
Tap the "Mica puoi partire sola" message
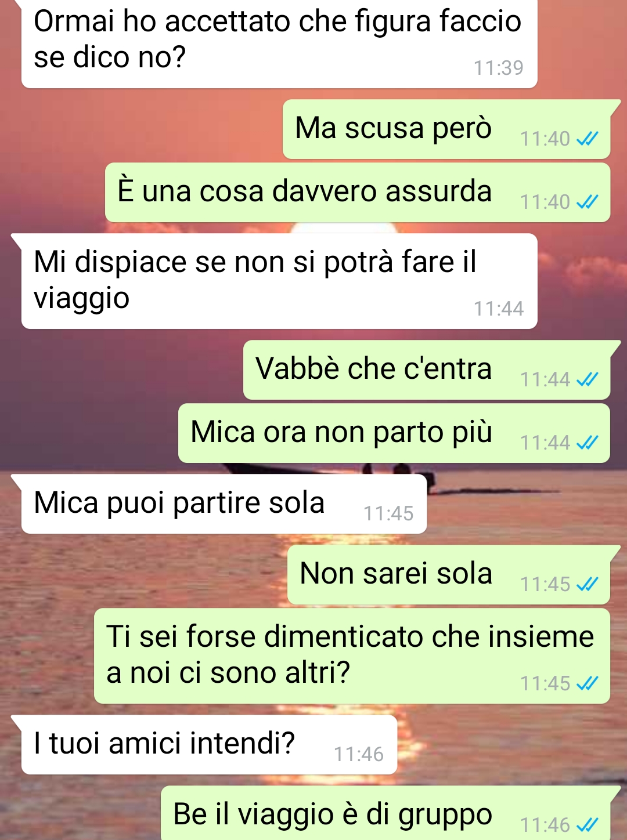click(x=224, y=504)
